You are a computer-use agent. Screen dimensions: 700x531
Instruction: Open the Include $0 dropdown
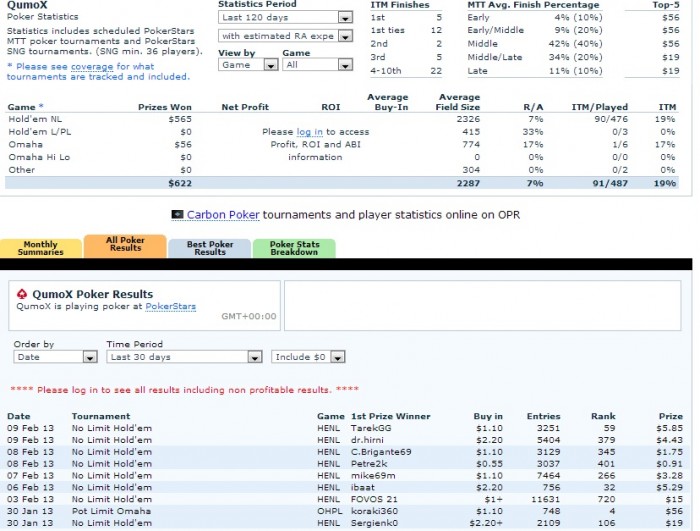tap(308, 357)
